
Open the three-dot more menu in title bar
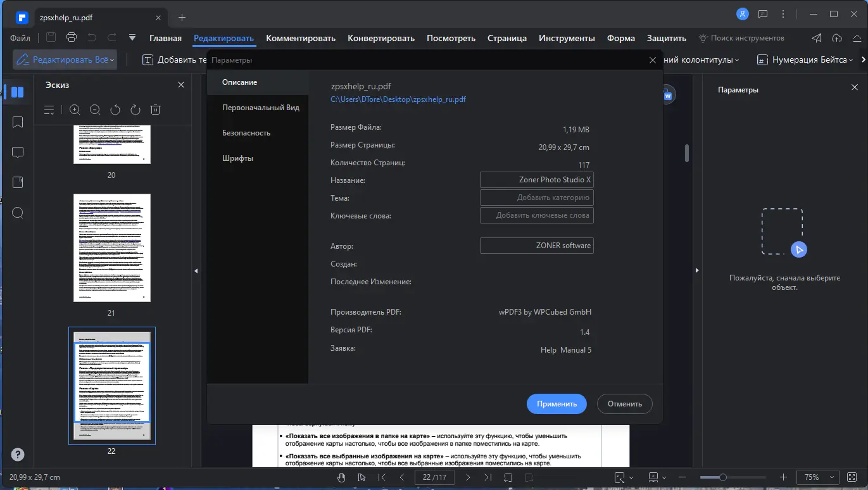[x=783, y=14]
